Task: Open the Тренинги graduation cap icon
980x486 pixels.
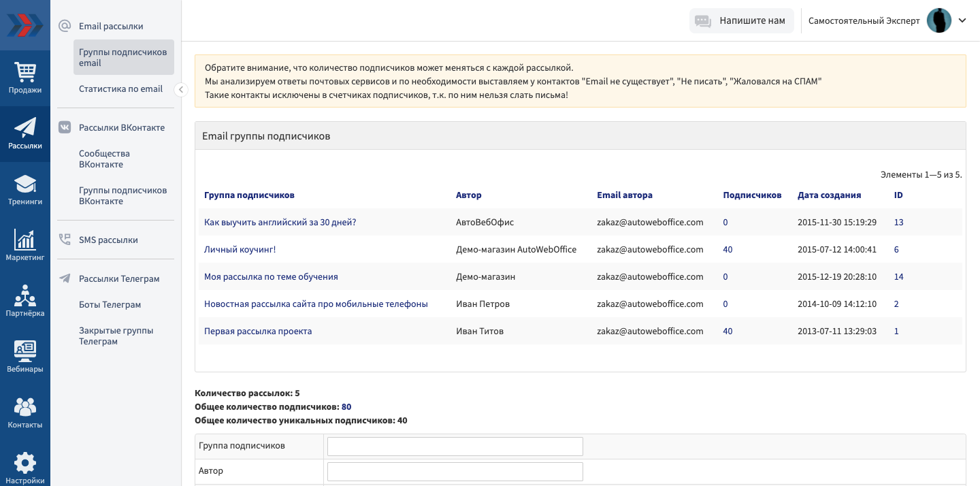Action: (25, 184)
